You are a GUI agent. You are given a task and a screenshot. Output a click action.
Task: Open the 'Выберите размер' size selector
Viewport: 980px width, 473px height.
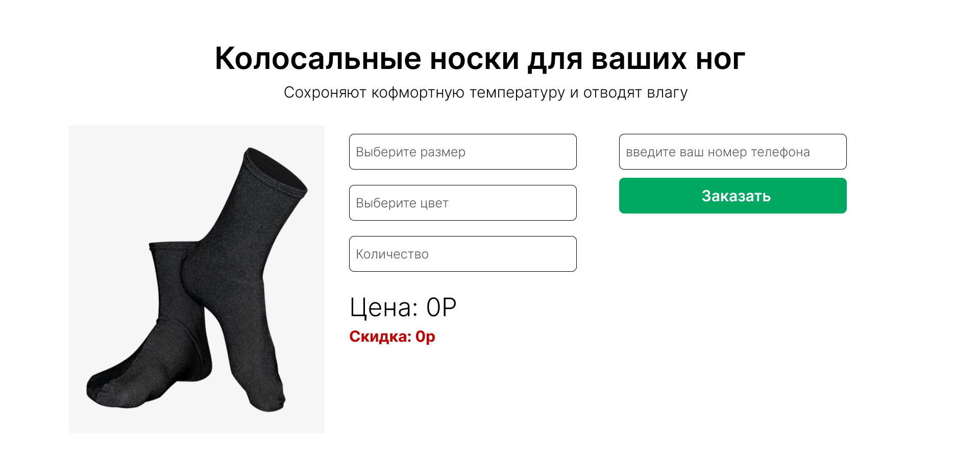(x=462, y=152)
